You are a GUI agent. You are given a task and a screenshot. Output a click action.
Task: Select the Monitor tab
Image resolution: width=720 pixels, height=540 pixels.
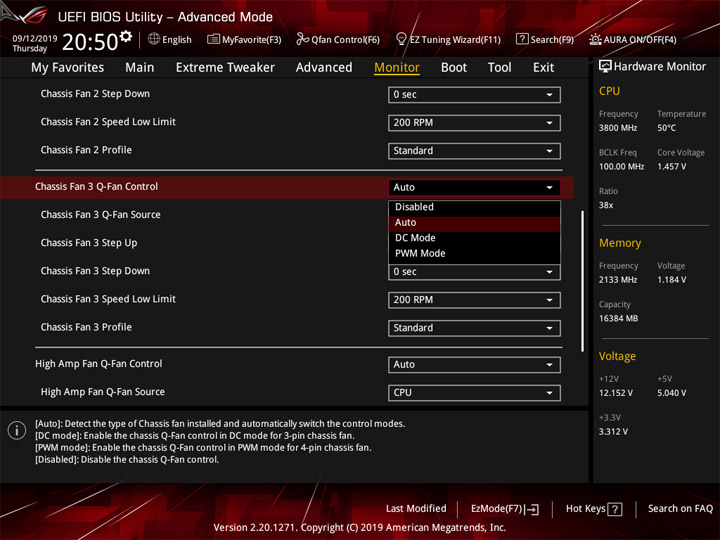(397, 68)
